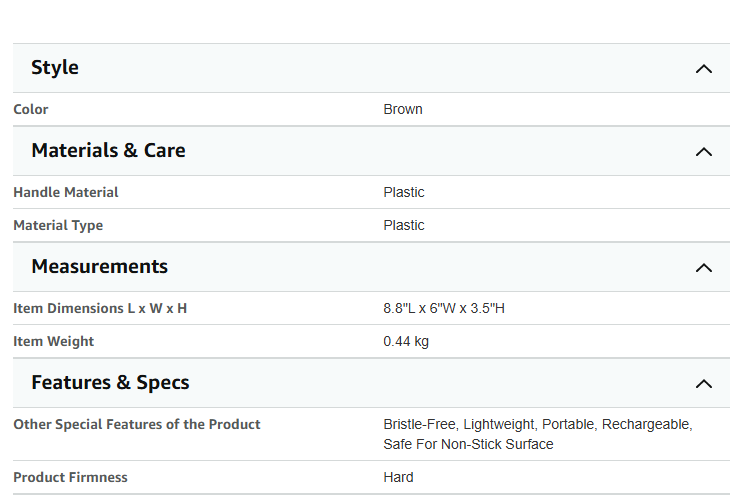Click the 0.44 kg weight value
The image size is (741, 499).
pos(406,341)
